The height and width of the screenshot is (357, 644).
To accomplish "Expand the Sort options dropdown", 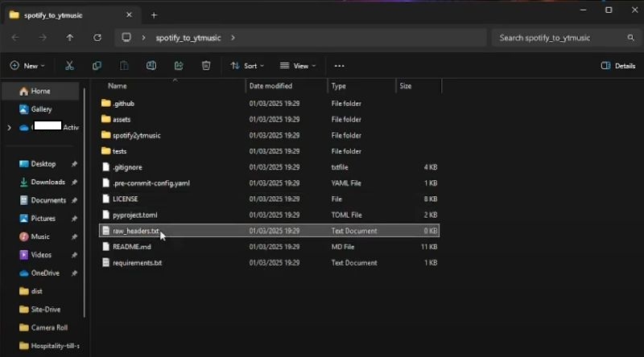I will [x=247, y=66].
